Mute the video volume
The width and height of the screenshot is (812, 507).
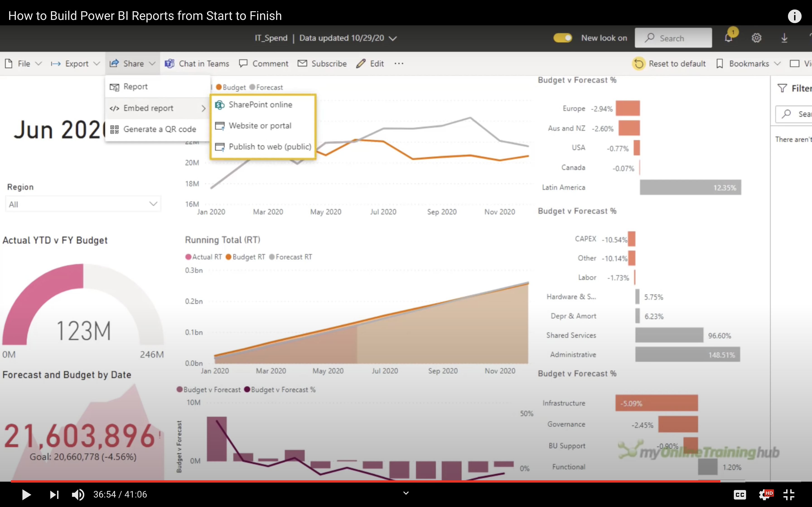click(78, 494)
